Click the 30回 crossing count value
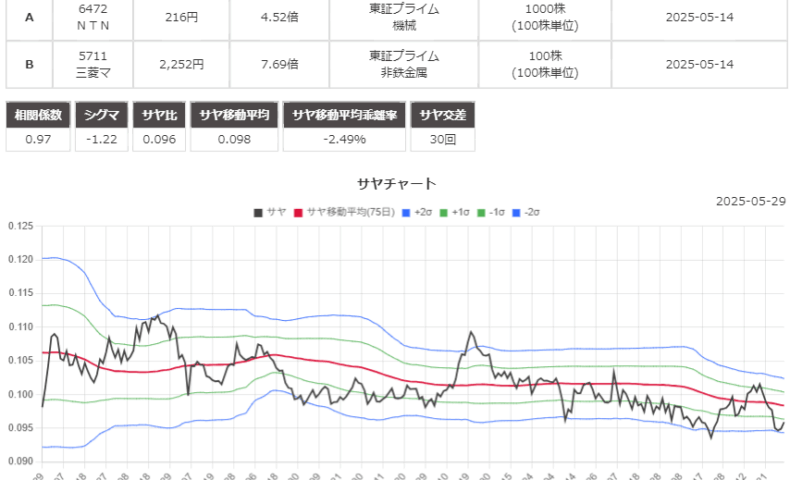 [443, 139]
